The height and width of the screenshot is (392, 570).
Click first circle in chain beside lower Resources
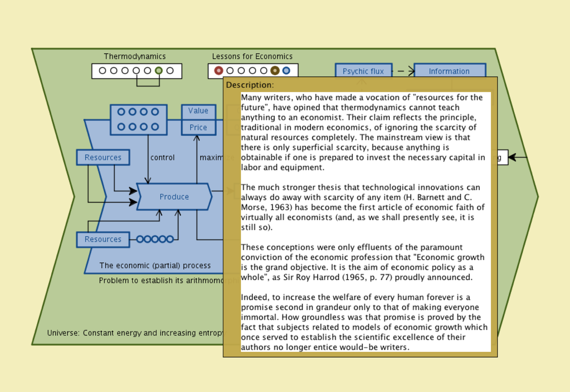[140, 239]
